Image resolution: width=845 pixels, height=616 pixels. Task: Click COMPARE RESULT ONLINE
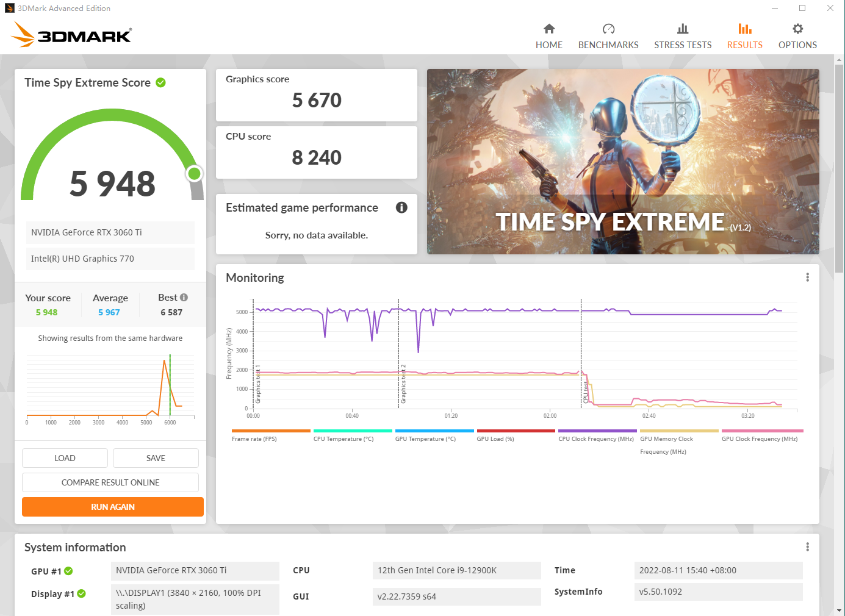[110, 482]
